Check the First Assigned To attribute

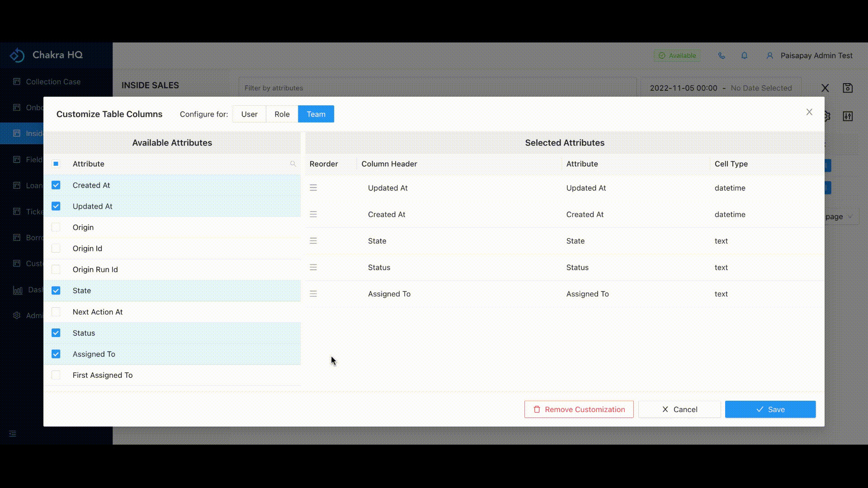click(56, 375)
